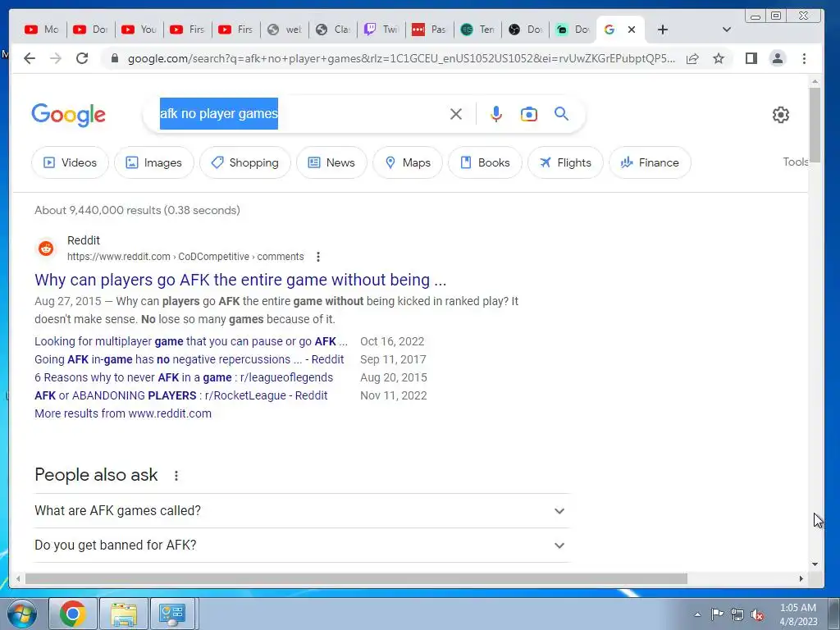Go back using the browser back arrow
This screenshot has height=630, width=840.
(30, 58)
